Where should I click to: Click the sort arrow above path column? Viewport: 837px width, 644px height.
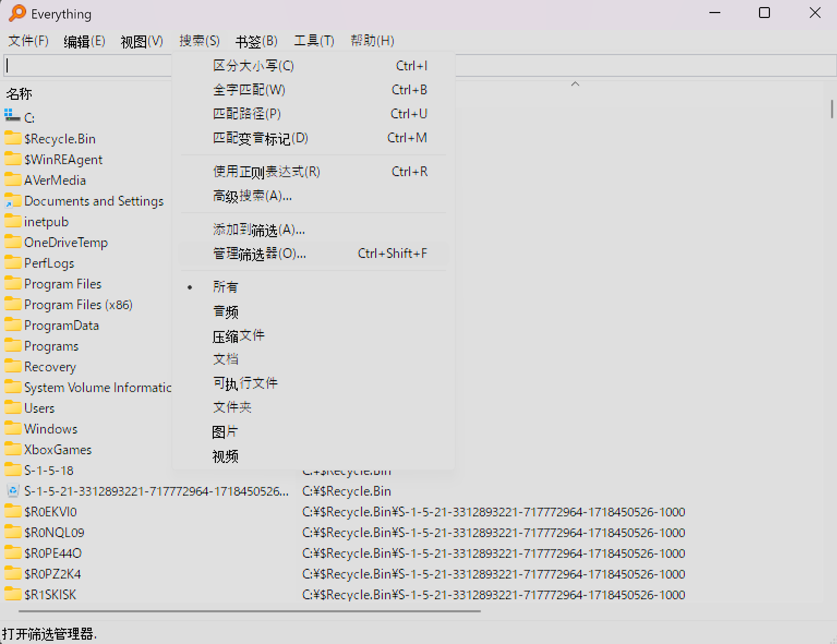pos(575,84)
